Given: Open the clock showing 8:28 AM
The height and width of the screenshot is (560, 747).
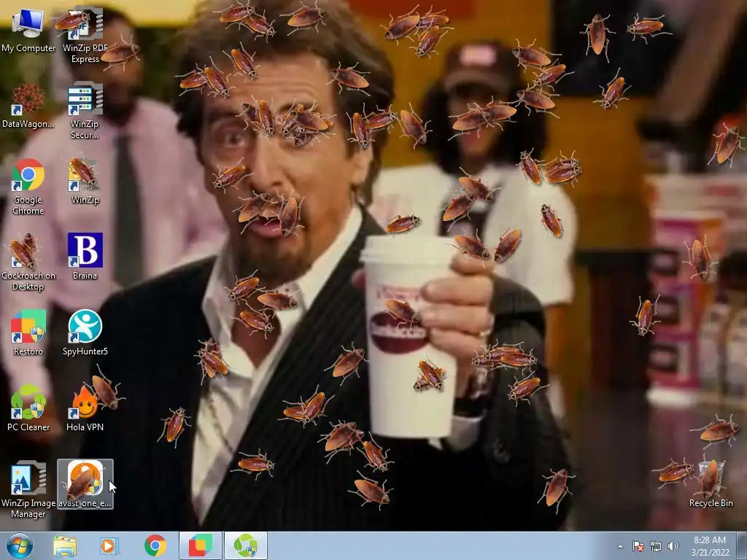Looking at the screenshot, I should click(710, 546).
